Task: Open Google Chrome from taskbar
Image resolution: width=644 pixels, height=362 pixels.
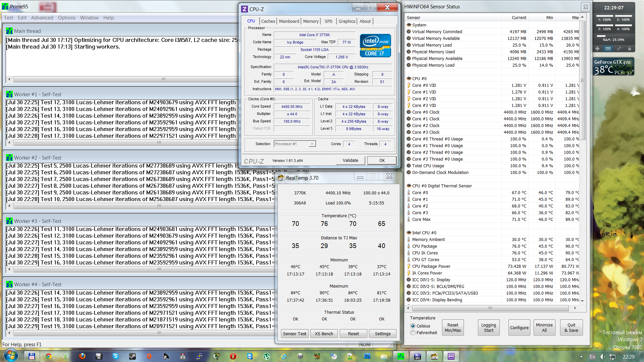Action: click(x=49, y=356)
